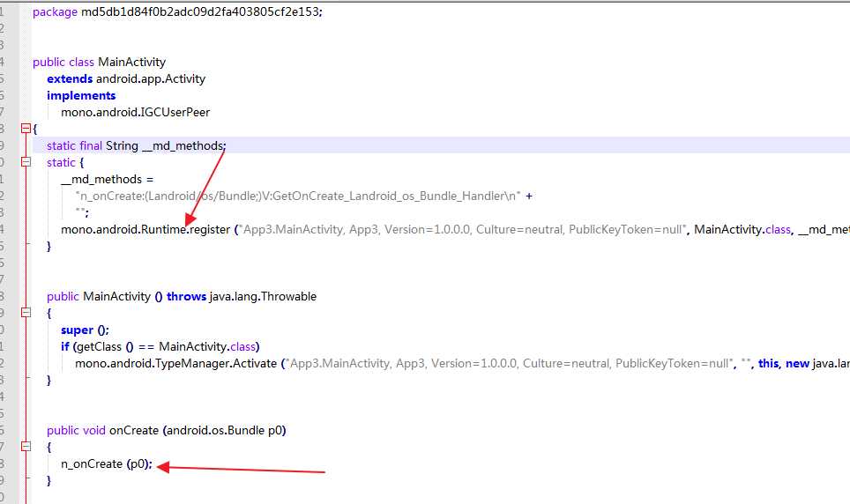Click 'public void onCreate (android.os.Bundle p0)' signature

(166, 430)
